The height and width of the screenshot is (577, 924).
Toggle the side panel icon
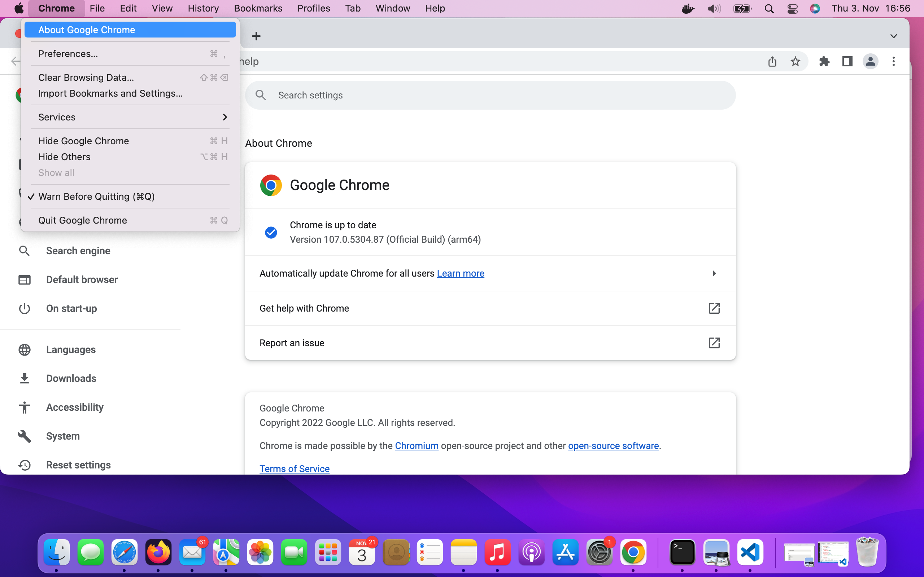(847, 61)
